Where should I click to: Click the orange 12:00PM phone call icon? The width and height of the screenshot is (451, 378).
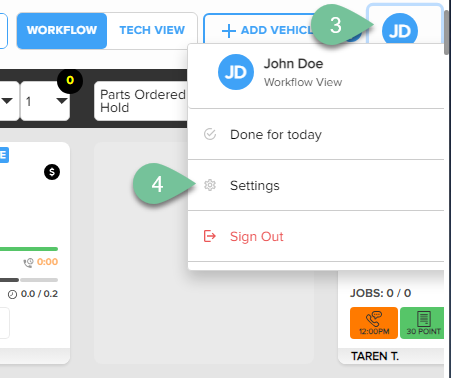374,323
